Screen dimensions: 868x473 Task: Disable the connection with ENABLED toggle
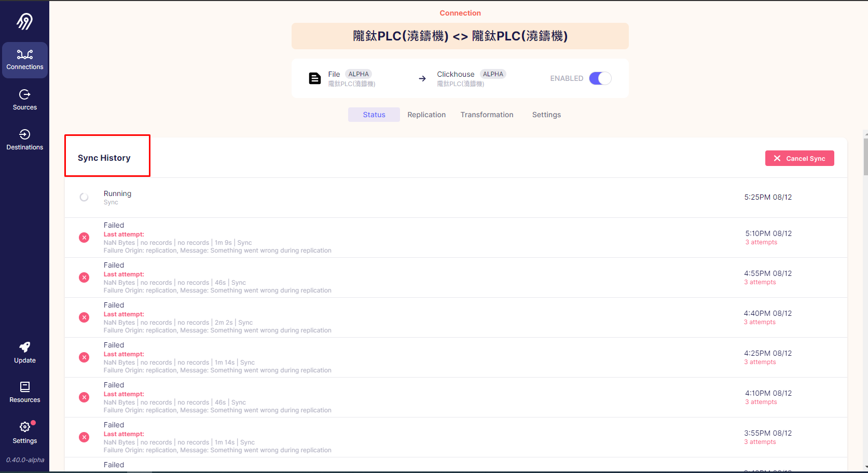coord(600,78)
